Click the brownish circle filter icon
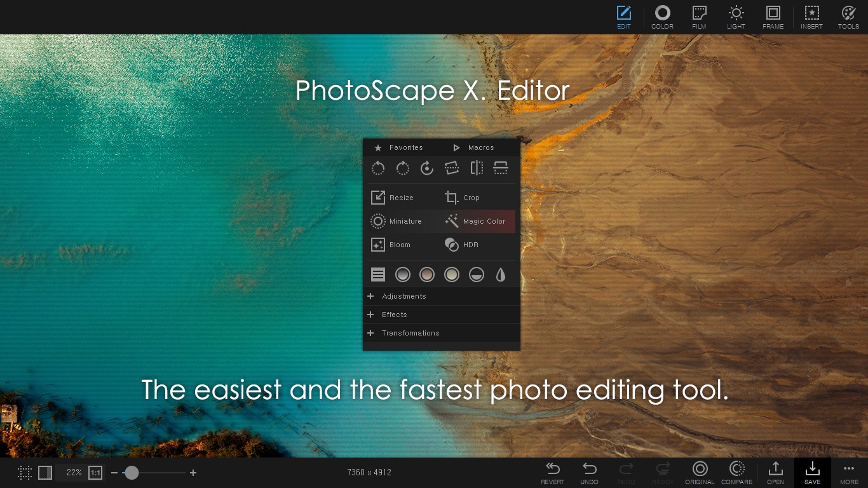Image resolution: width=868 pixels, height=488 pixels. [427, 274]
